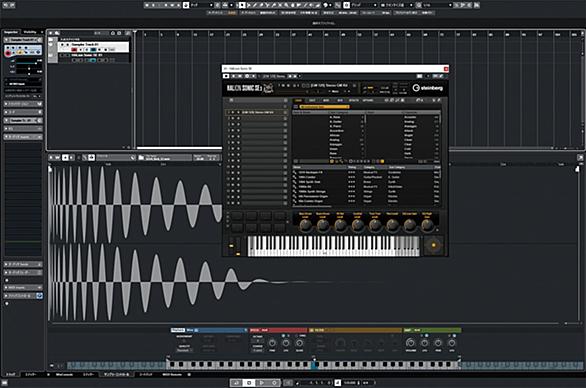The height and width of the screenshot is (388, 586).
Task: Open the quantize preset dropdown
Action: pos(438,5)
